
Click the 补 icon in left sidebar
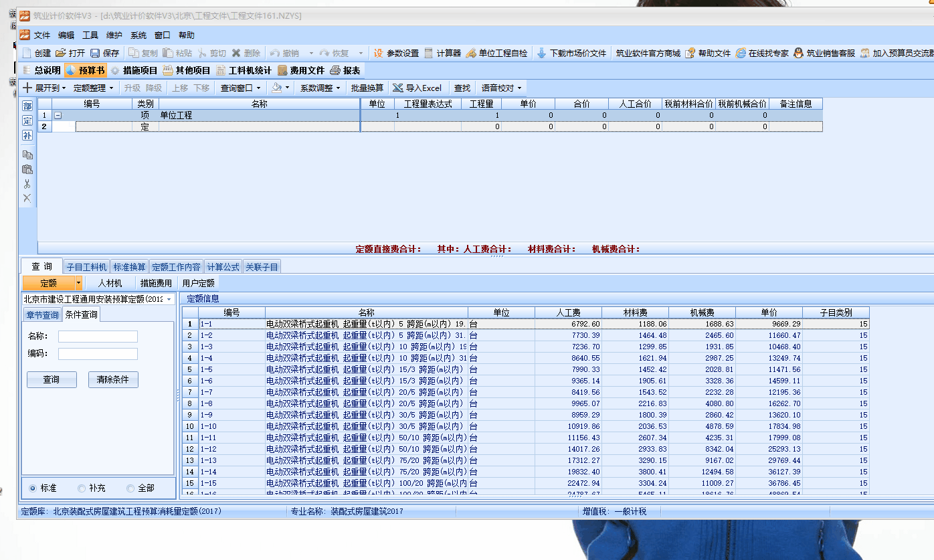click(27, 135)
